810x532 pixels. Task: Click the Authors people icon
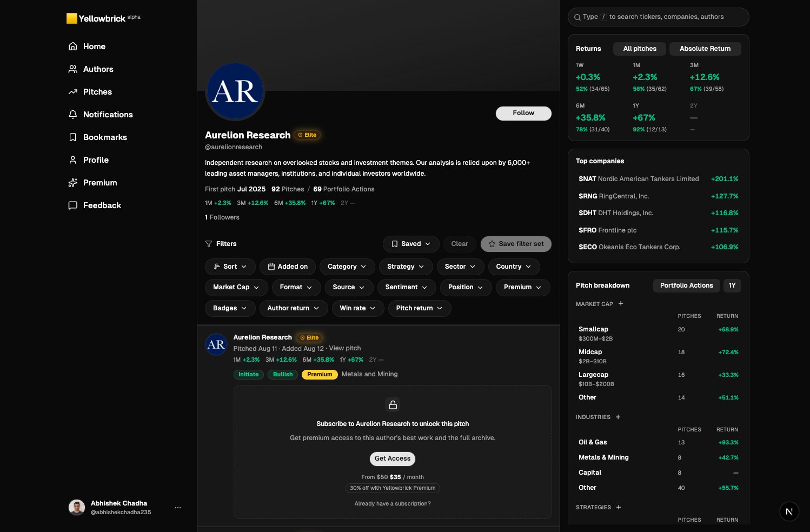point(73,69)
